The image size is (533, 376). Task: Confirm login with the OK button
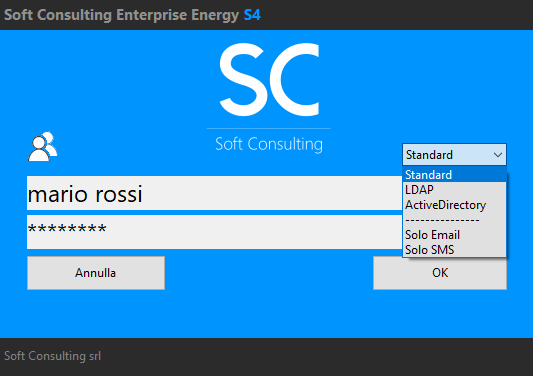(440, 273)
